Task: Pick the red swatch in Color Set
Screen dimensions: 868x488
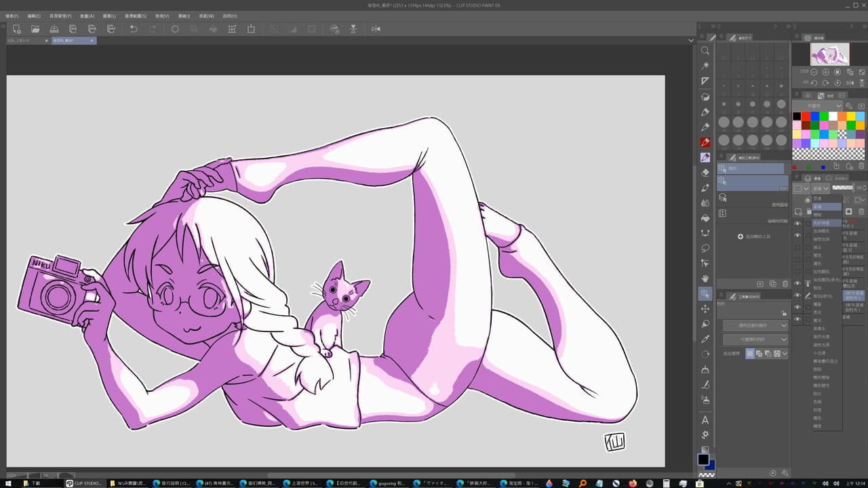Action: click(x=806, y=117)
